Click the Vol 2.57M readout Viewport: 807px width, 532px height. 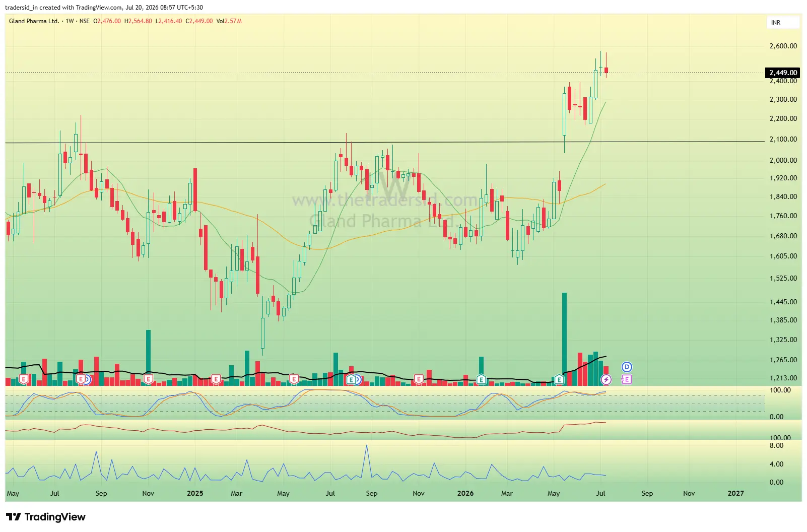(229, 21)
